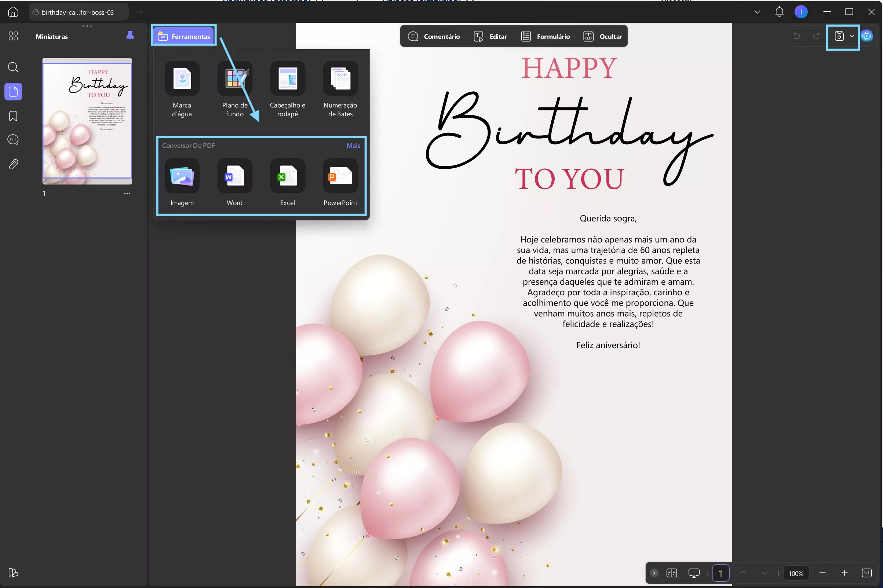883x588 pixels.
Task: Select the page 1 thumbnail
Action: point(87,121)
